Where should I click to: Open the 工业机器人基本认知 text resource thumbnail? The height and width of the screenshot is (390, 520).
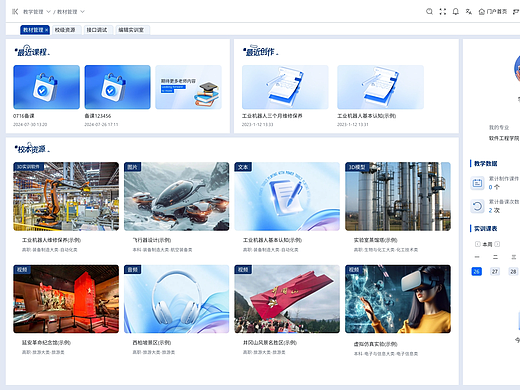(x=287, y=196)
